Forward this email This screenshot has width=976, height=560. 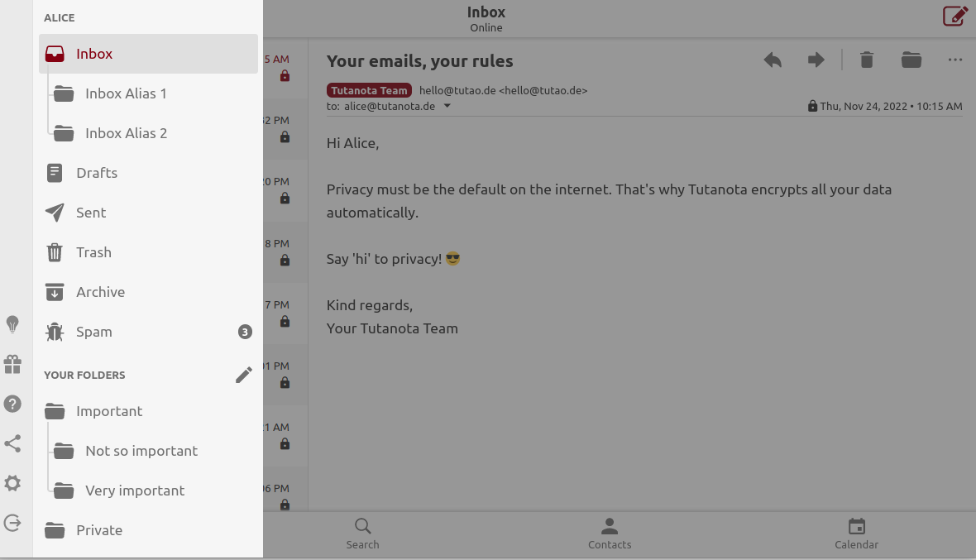tap(816, 60)
